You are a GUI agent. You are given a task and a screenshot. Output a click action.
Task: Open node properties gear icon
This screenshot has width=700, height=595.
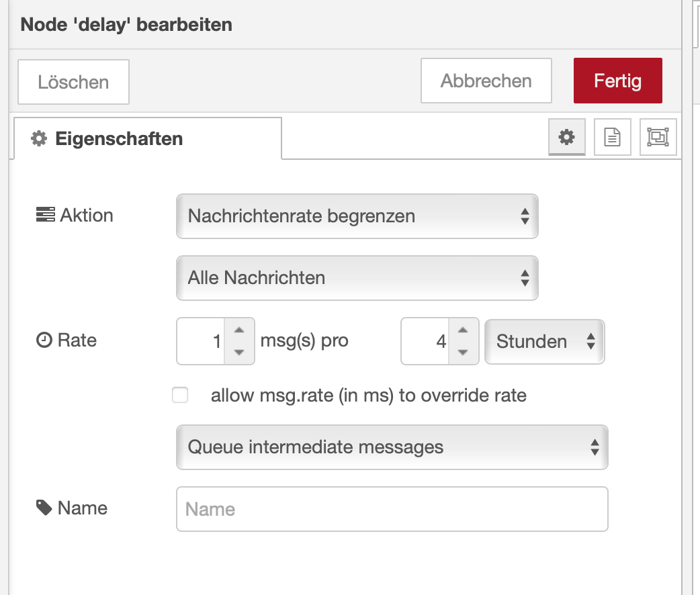click(x=567, y=138)
